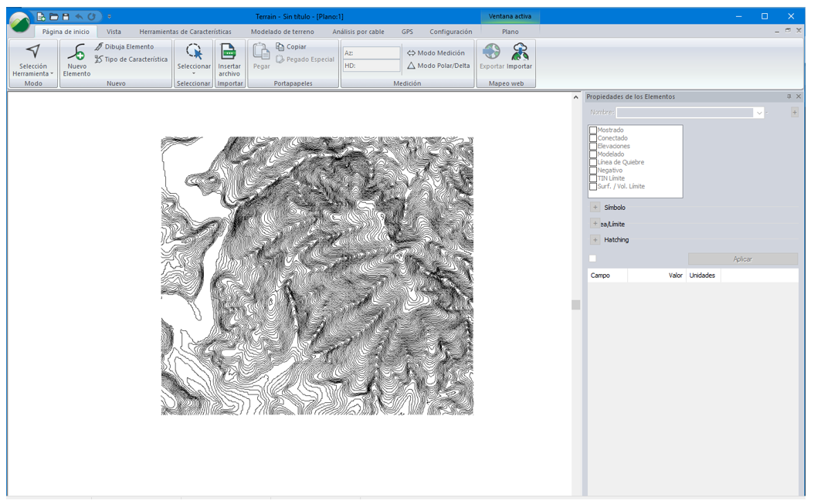The height and width of the screenshot is (504, 814).
Task: Expand the Símbolo section
Action: (x=595, y=208)
